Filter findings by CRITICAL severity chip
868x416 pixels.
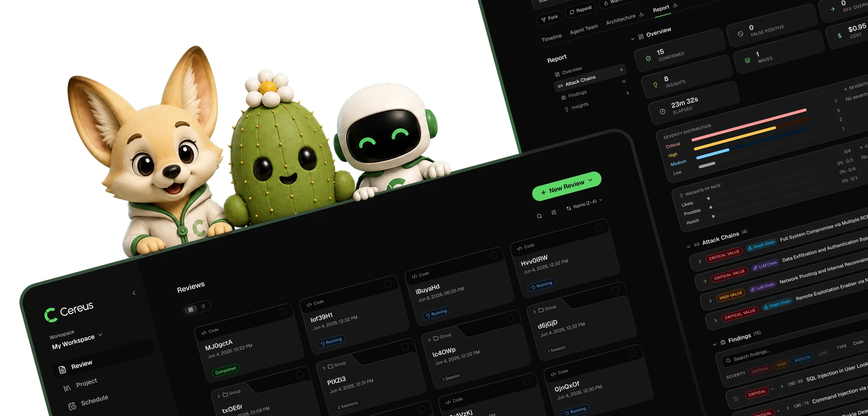[759, 370]
